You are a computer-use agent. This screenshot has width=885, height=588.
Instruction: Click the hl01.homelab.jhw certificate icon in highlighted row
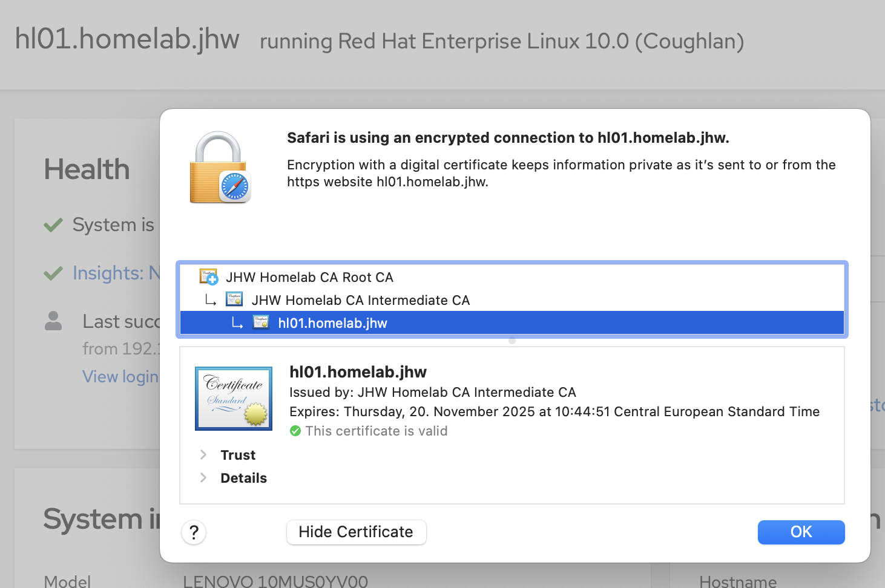(x=261, y=322)
